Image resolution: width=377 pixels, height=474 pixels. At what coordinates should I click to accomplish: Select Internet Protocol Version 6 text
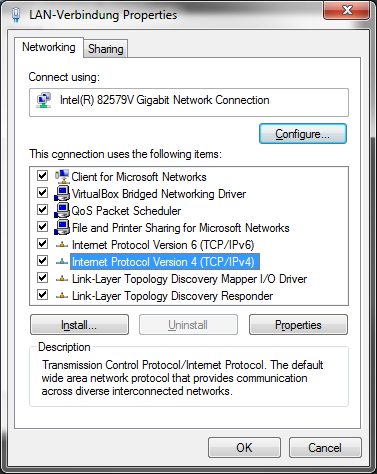[163, 245]
